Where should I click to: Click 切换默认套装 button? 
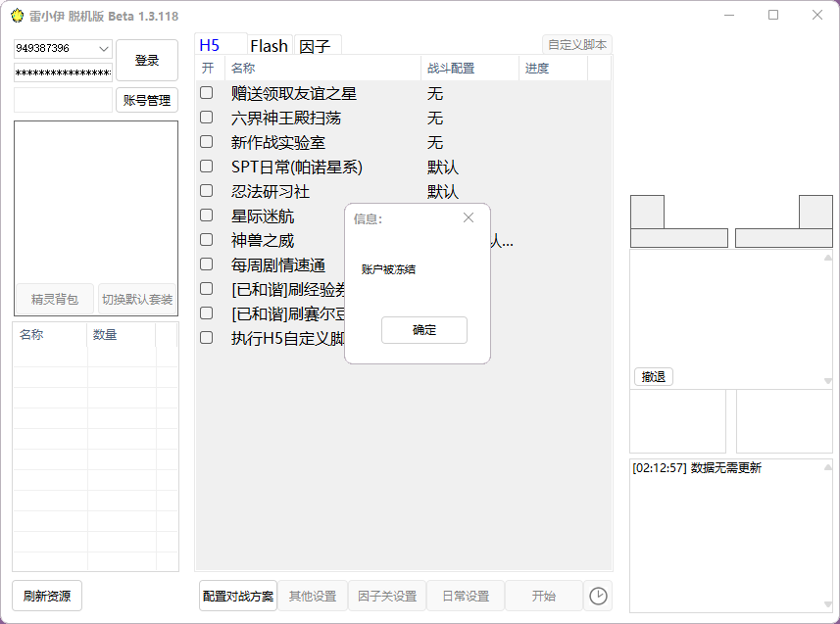137,299
